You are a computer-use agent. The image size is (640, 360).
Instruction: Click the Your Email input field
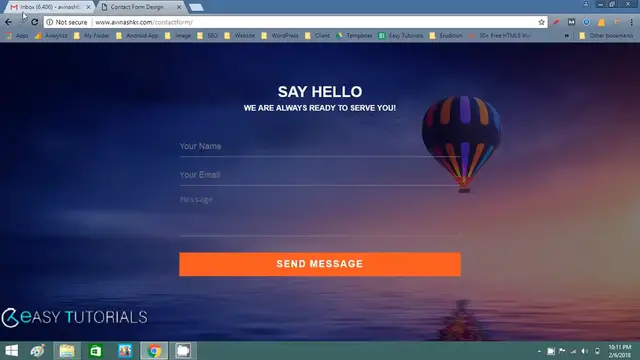click(320, 175)
